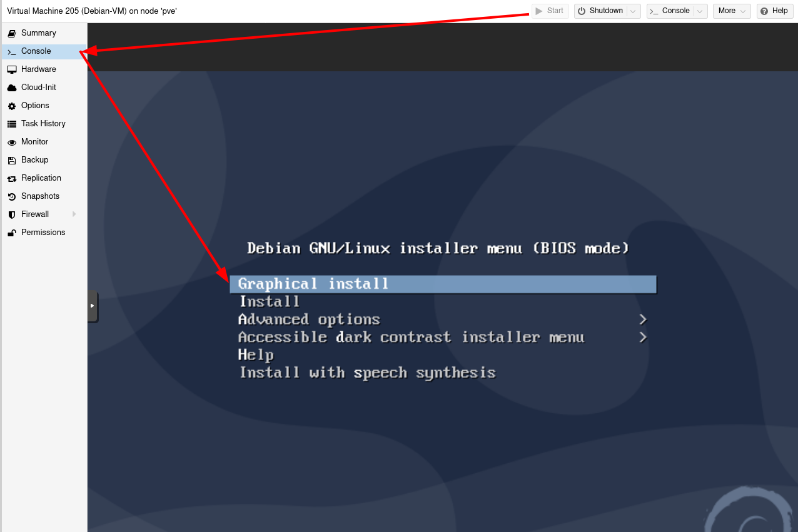Open the Permissions section
The width and height of the screenshot is (798, 532).
(x=44, y=233)
